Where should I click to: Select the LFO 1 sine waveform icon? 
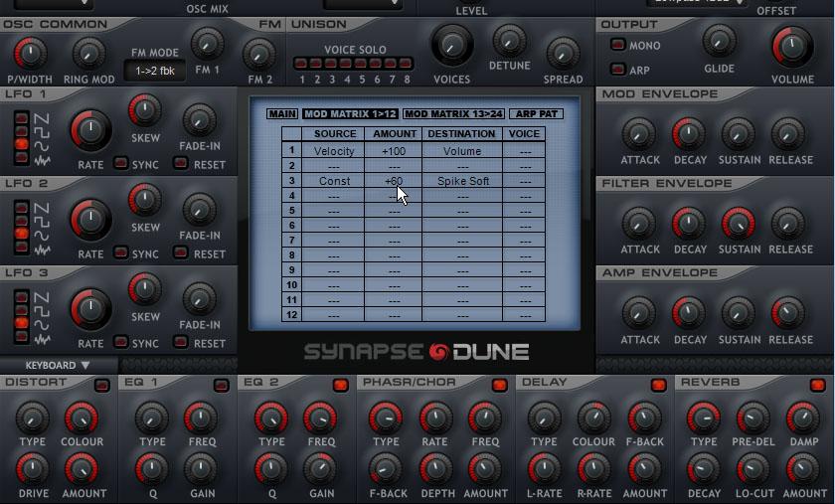(x=42, y=145)
